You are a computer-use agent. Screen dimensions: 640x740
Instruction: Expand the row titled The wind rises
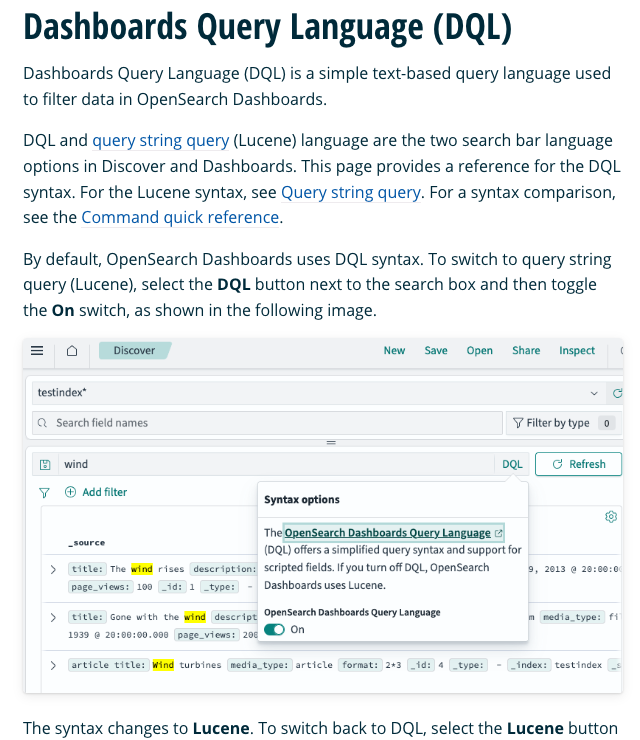(53, 570)
